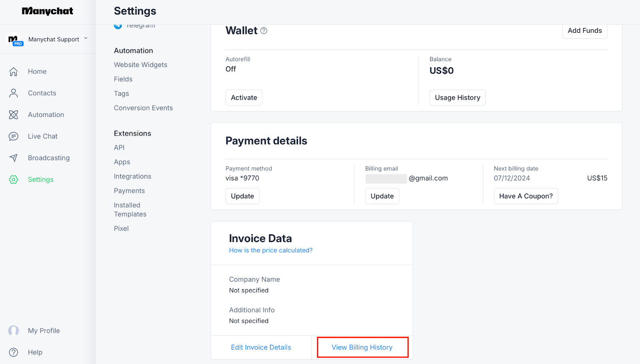Viewport: 640px width, 364px height.
Task: Click Add Funds button
Action: pos(584,31)
